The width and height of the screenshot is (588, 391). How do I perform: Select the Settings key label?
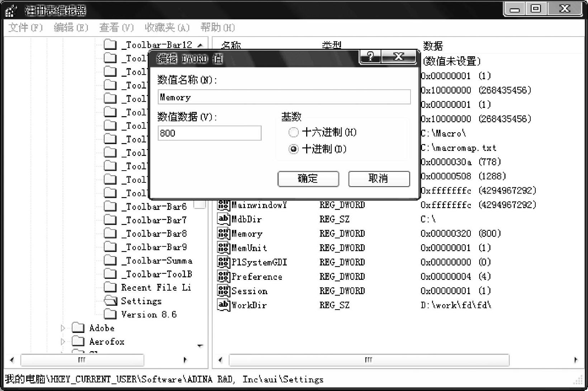point(141,301)
